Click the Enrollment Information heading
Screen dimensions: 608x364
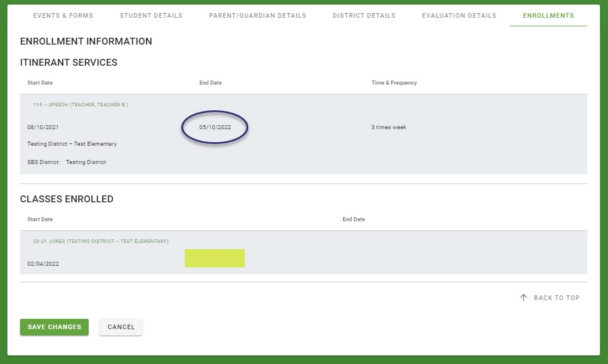[86, 42]
